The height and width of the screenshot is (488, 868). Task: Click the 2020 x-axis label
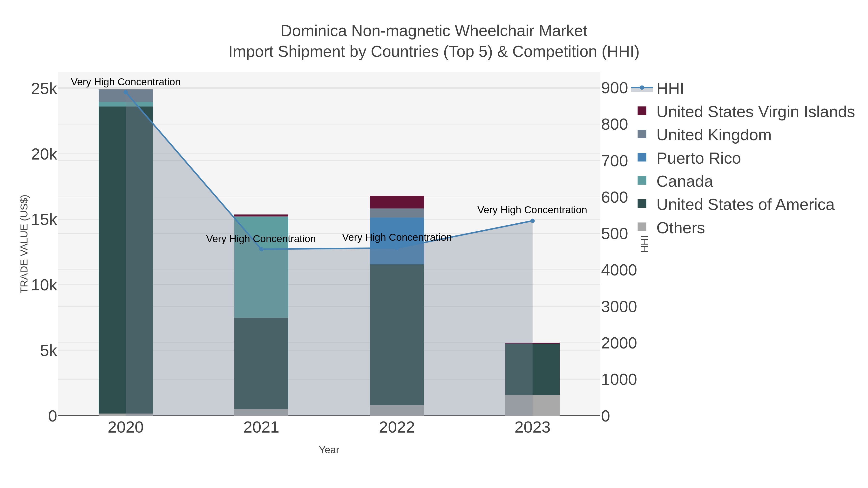tap(126, 428)
